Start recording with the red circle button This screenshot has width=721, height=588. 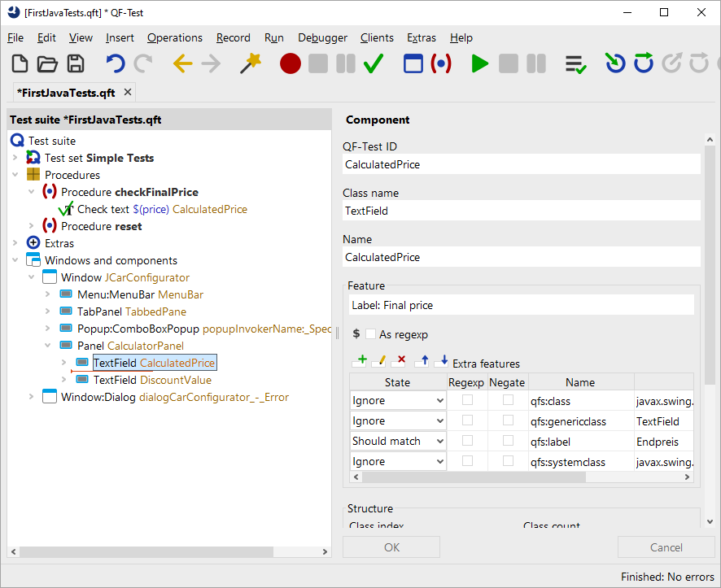(291, 63)
